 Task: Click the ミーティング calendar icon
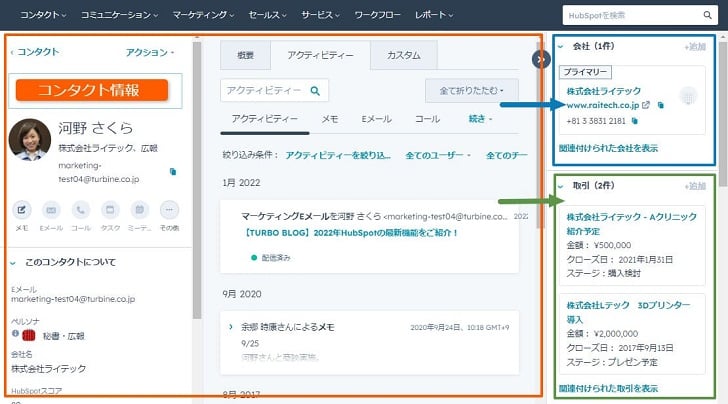140,210
